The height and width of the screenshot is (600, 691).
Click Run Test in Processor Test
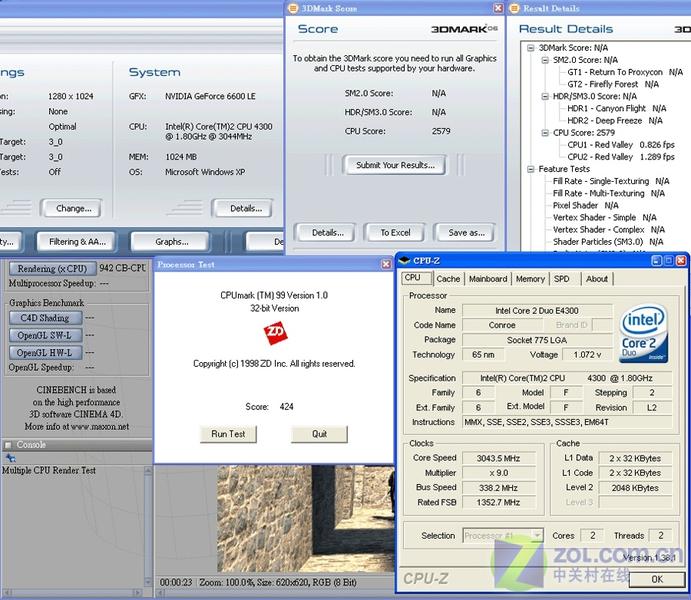coord(228,434)
